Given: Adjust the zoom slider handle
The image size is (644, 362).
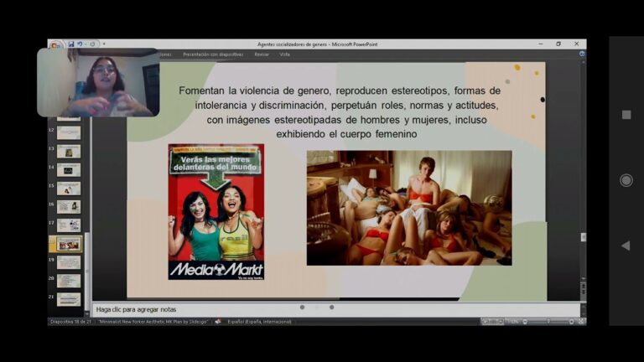Looking at the screenshot, I should (x=548, y=322).
